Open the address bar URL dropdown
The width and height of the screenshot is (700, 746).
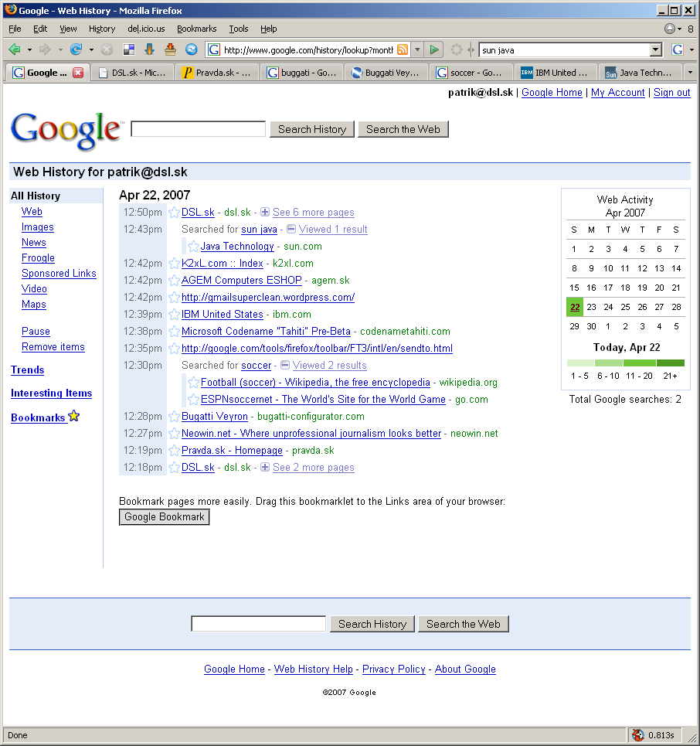[x=417, y=49]
